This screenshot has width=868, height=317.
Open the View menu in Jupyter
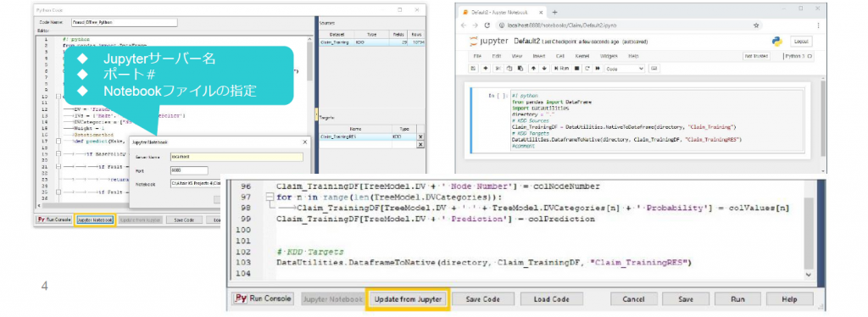tap(517, 56)
